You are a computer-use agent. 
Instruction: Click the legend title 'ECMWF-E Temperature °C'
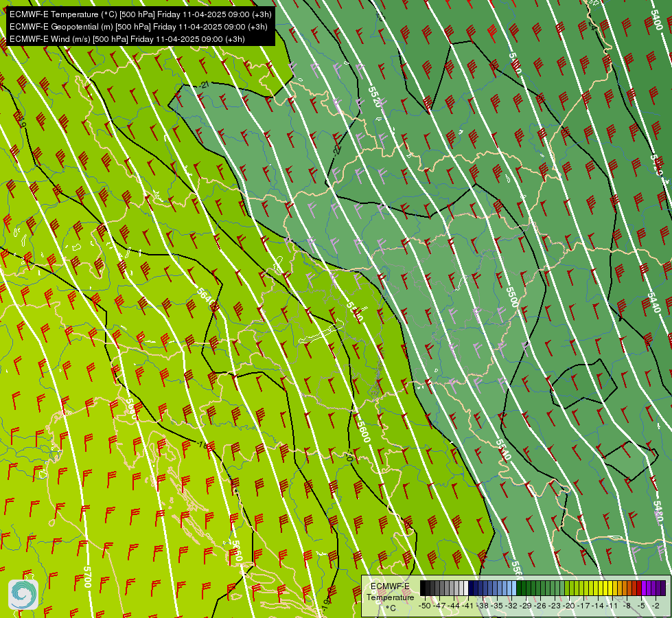(390, 597)
